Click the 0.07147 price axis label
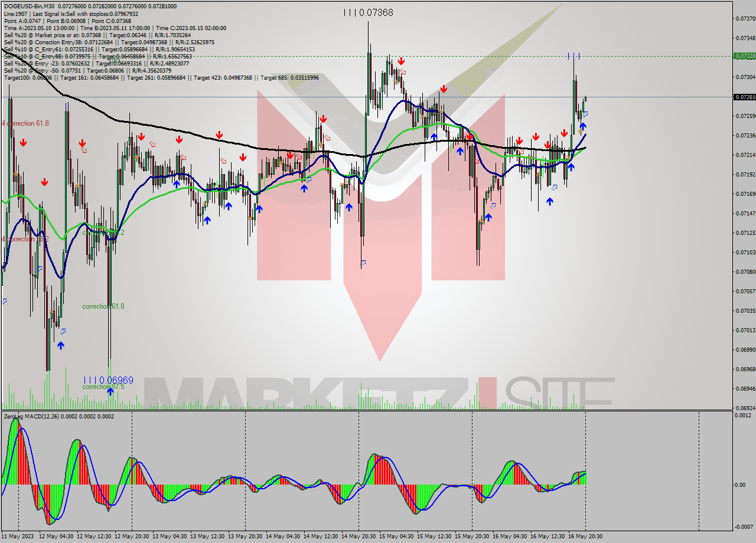Screen dimensions: 756x543 pos(745,214)
